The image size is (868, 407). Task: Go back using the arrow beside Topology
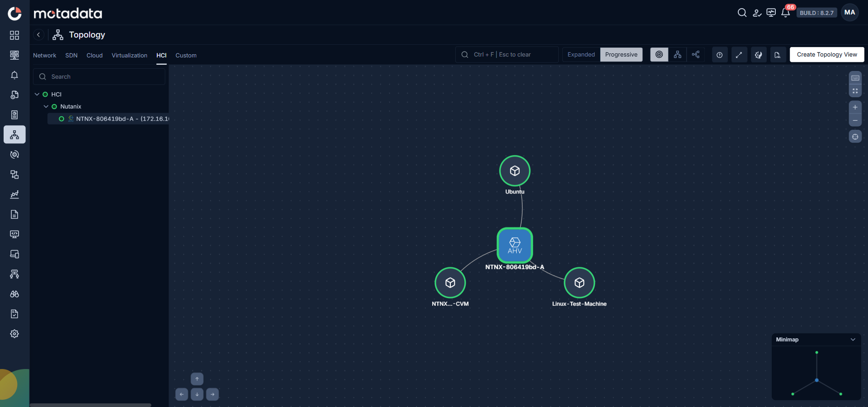coord(38,35)
